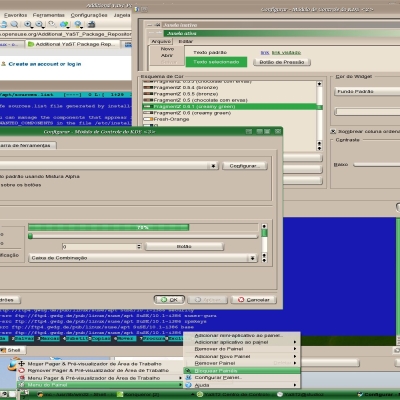
Task: Select Menu do Painel entry
Action: pyautogui.click(x=100, y=385)
